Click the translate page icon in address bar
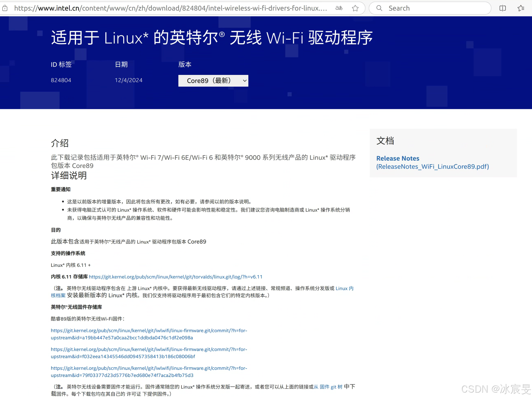Image resolution: width=532 pixels, height=398 pixels. 339,8
